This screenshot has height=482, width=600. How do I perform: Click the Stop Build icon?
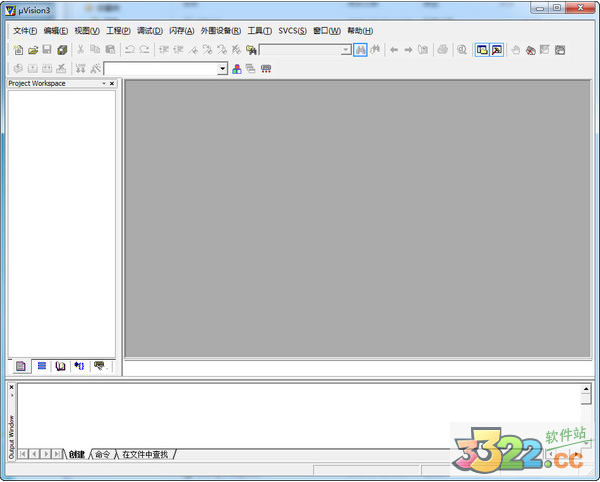pyautogui.click(x=61, y=69)
